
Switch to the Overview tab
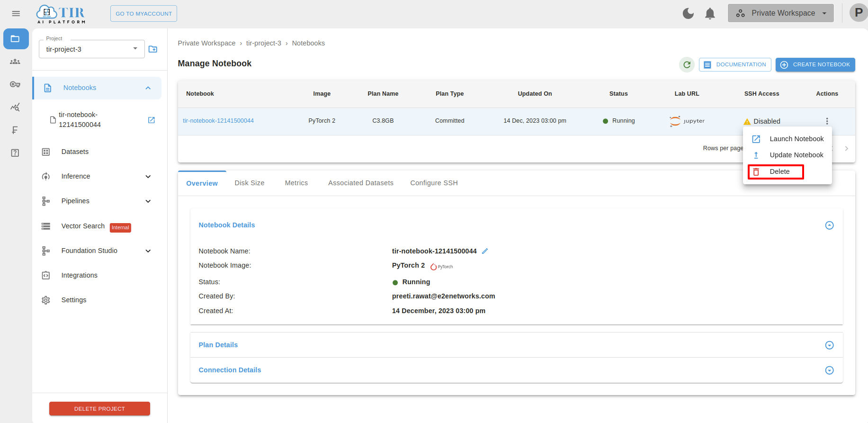pos(202,183)
